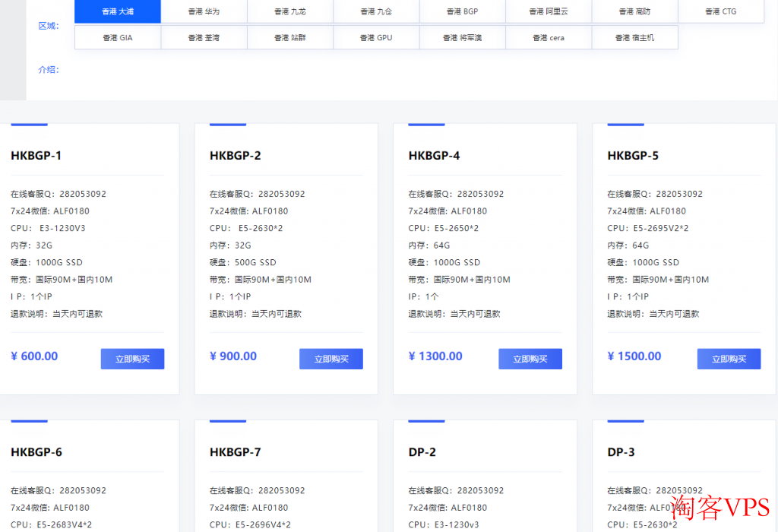
Task: Click 立即购买 for the HKBGP-1 plan
Action: click(x=132, y=359)
